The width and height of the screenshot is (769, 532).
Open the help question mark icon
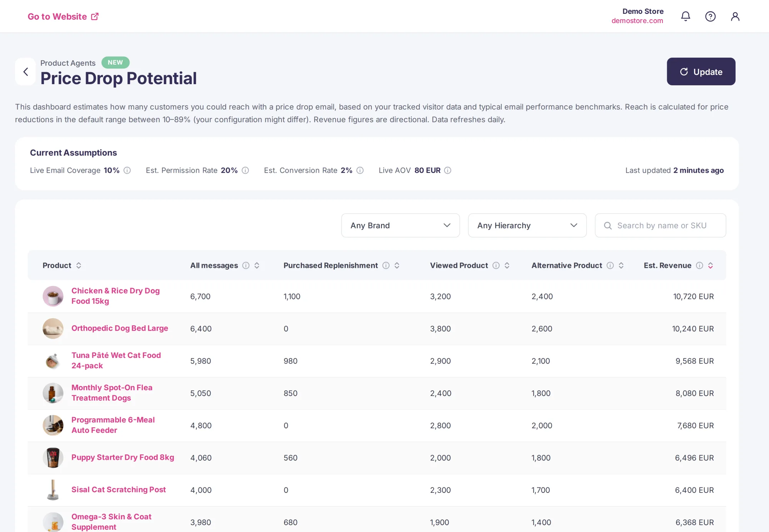coord(710,16)
